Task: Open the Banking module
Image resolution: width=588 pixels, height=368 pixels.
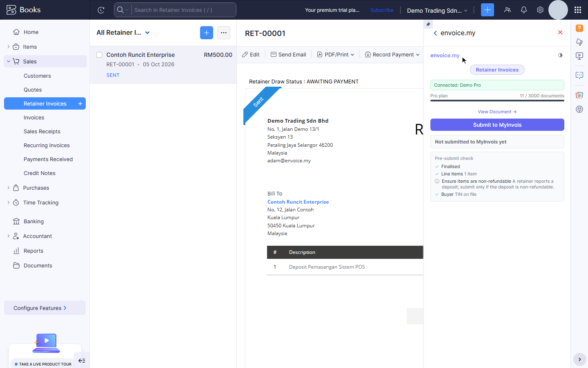Action: (x=33, y=222)
